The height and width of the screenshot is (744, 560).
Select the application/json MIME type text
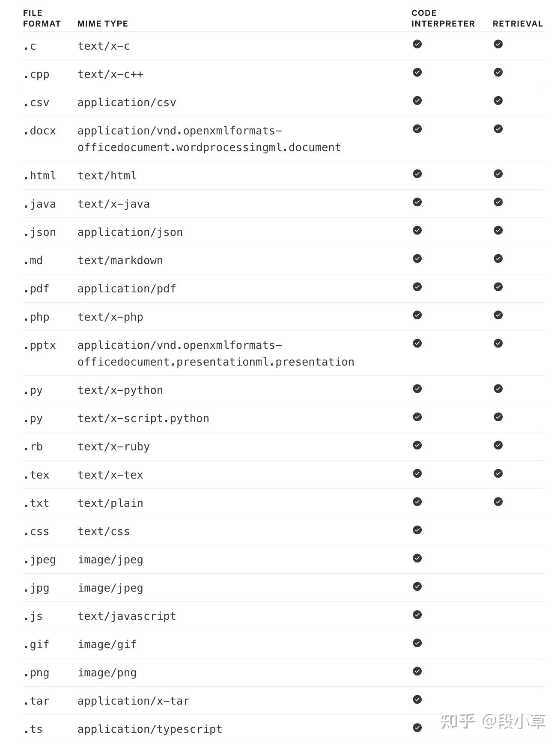click(x=130, y=232)
